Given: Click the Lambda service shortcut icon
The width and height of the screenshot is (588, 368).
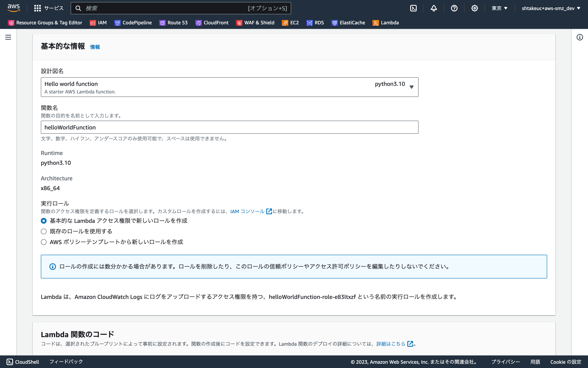Looking at the screenshot, I should 376,23.
